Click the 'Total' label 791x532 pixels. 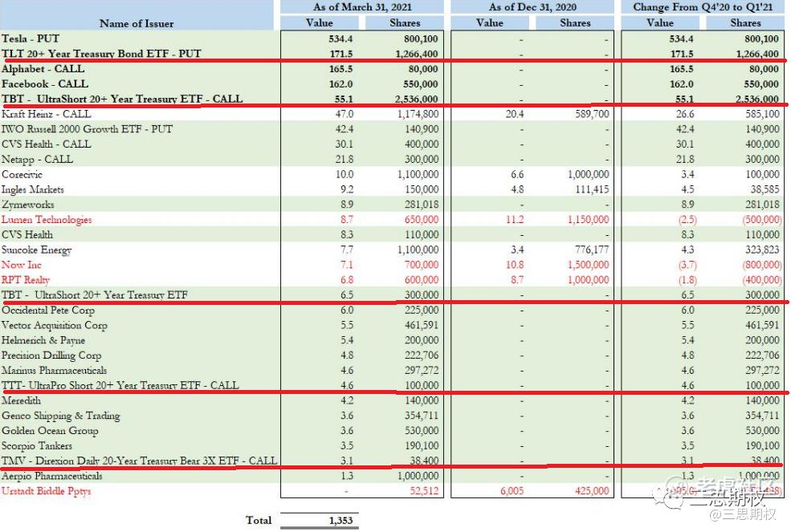259,521
